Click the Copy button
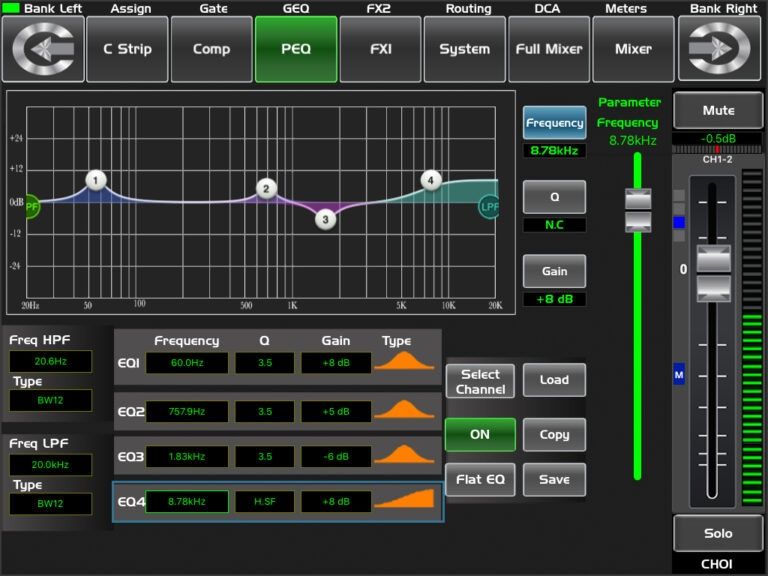 pyautogui.click(x=554, y=434)
